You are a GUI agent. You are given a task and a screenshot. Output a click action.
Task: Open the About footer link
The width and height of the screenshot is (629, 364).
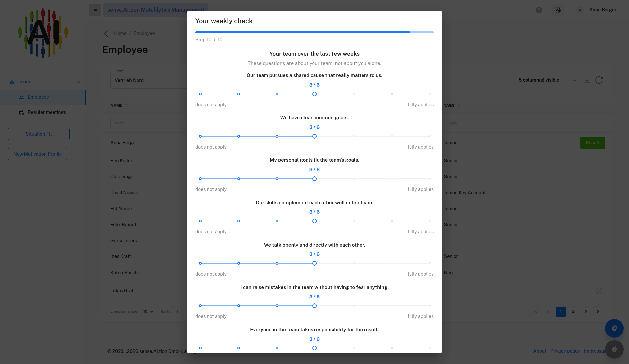[x=540, y=351]
